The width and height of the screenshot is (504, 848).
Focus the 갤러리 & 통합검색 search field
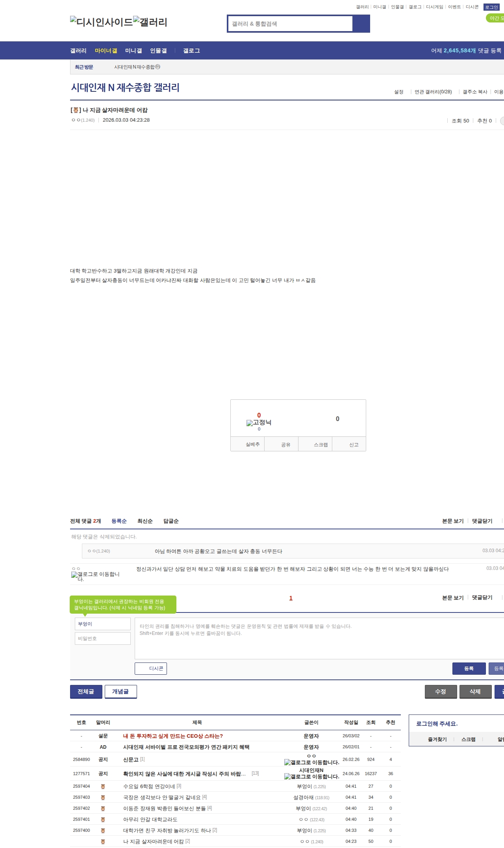(291, 24)
